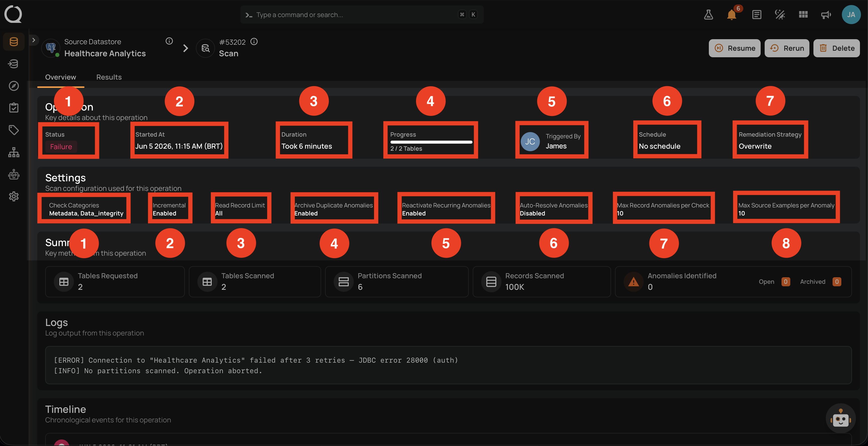Image resolution: width=868 pixels, height=446 pixels.
Task: Open the grid apps icon in top bar
Action: 803,15
